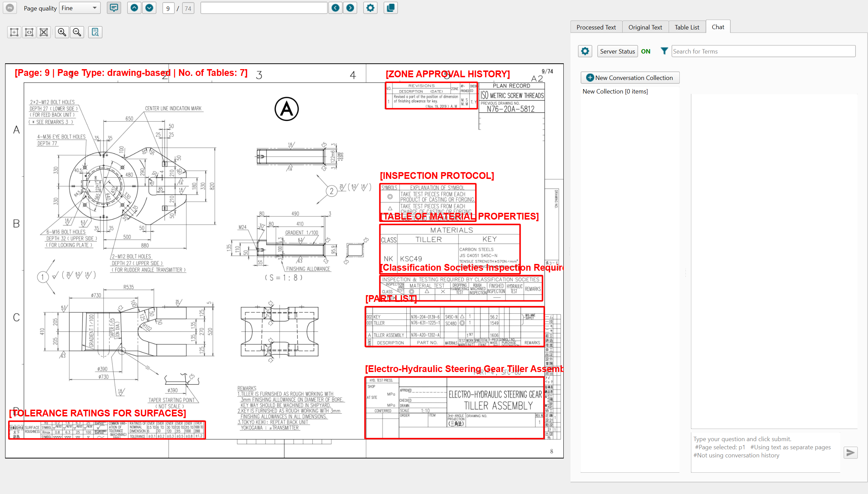This screenshot has width=868, height=494.
Task: Click the document search icon
Action: pyautogui.click(x=95, y=32)
